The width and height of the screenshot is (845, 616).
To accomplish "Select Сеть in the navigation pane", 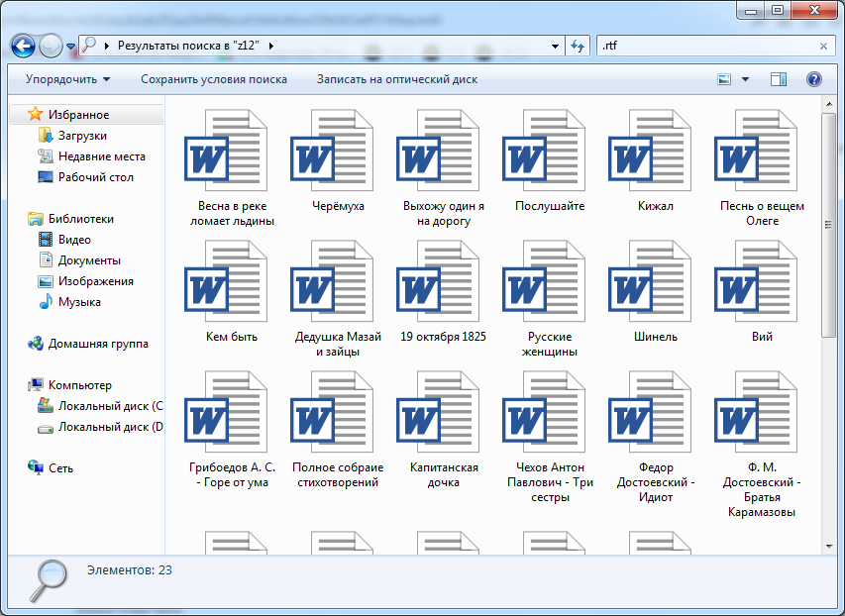I will (x=51, y=467).
